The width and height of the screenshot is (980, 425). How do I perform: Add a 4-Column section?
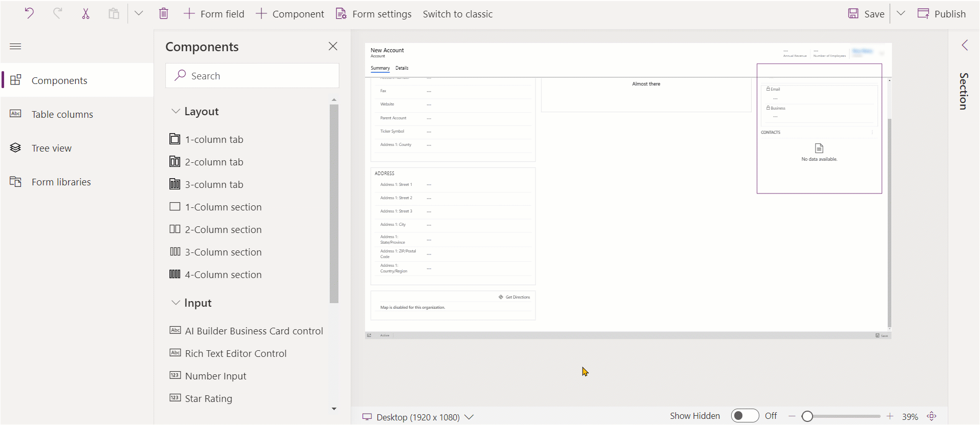[x=216, y=274]
